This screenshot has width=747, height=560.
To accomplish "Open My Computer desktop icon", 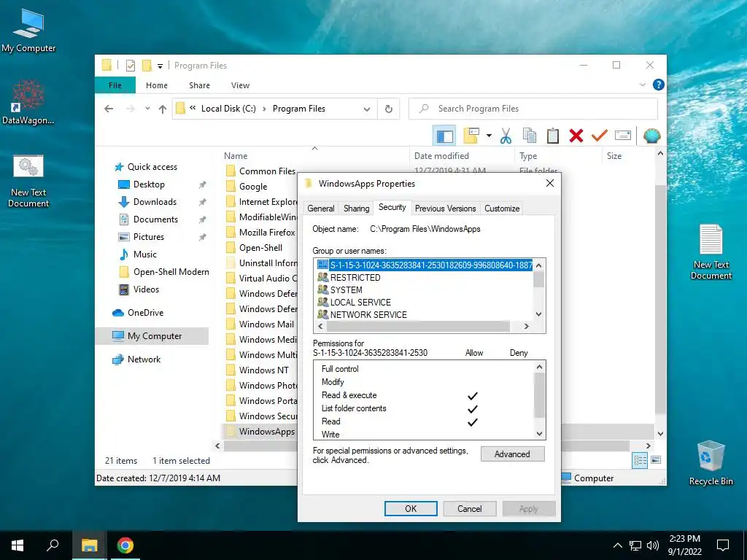I will [x=28, y=31].
